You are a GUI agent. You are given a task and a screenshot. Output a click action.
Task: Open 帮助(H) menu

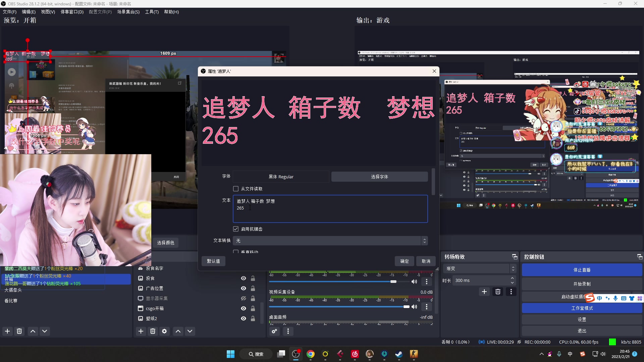tap(171, 12)
